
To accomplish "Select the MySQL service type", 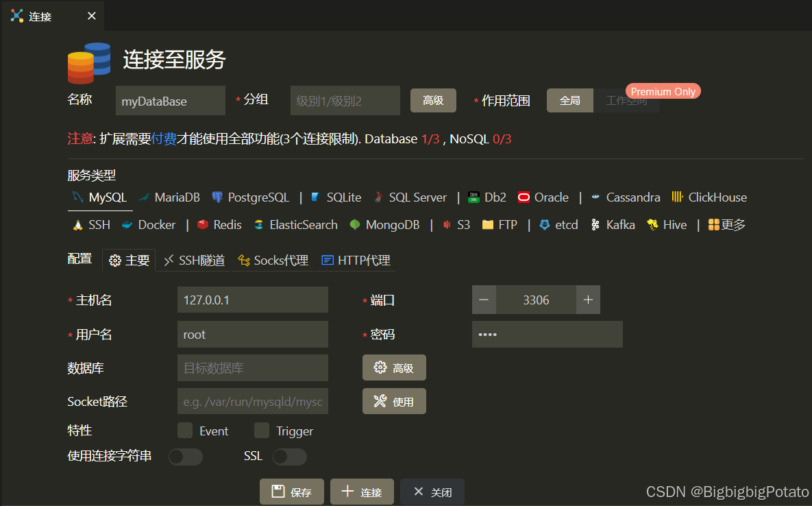I will point(100,197).
